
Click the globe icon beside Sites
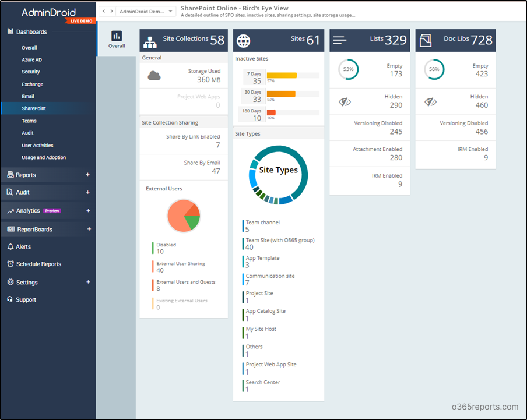click(244, 41)
